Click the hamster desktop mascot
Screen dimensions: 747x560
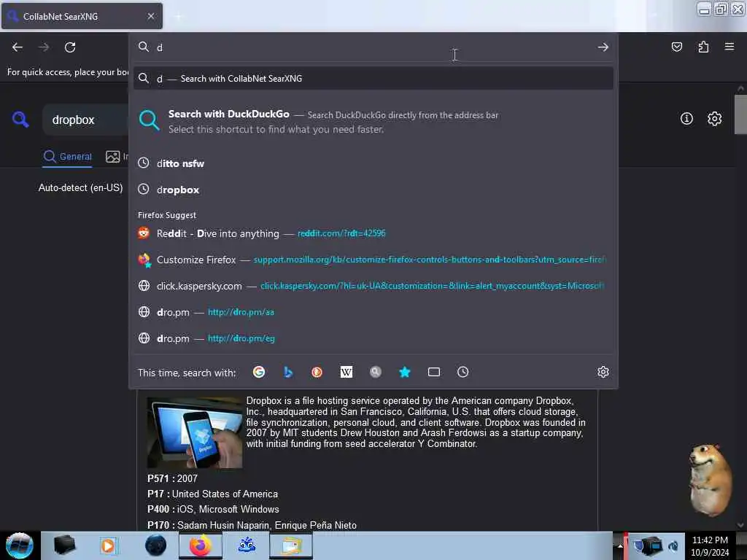pos(710,479)
